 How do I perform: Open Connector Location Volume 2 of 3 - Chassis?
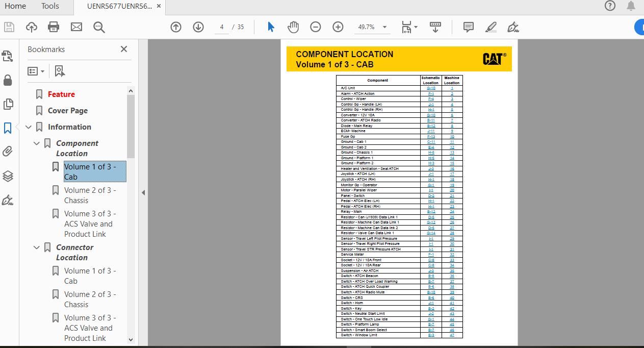(90, 299)
